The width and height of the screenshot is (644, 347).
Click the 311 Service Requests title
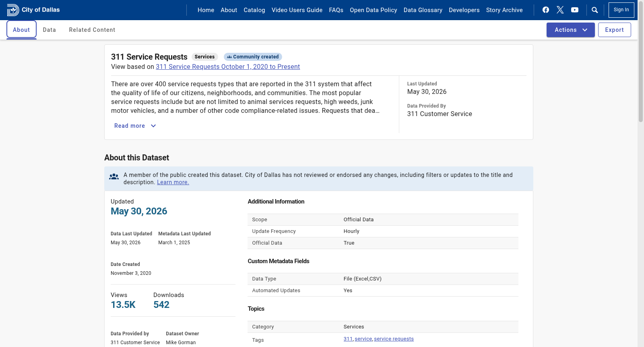coord(149,57)
